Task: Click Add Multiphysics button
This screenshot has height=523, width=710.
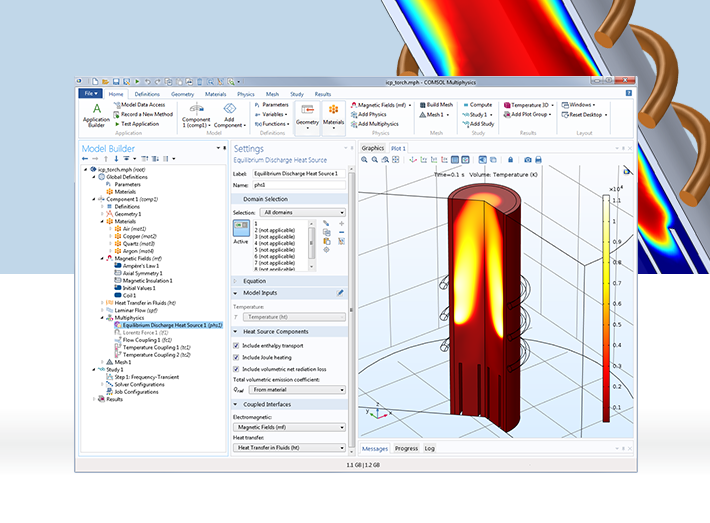Action: [374, 124]
